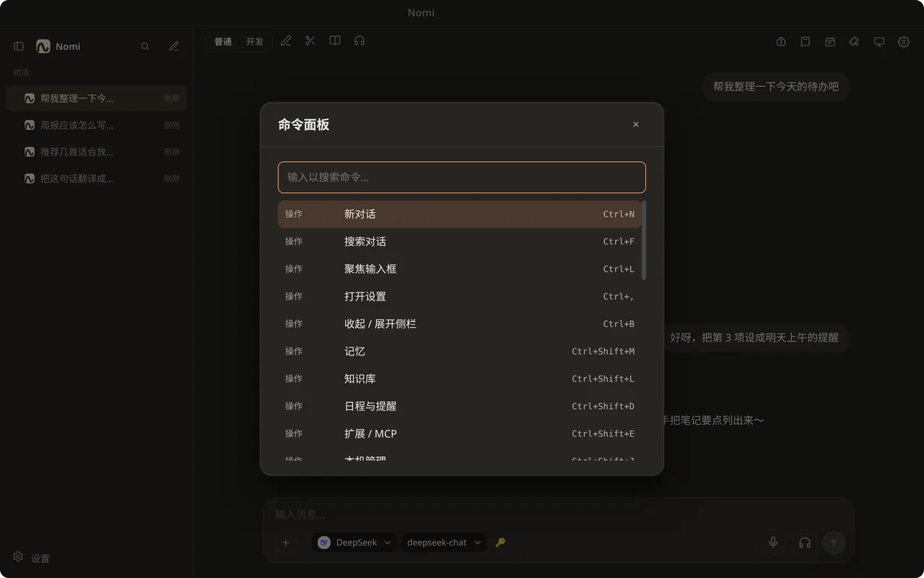
Task: Click the send arrow button
Action: pos(834,543)
